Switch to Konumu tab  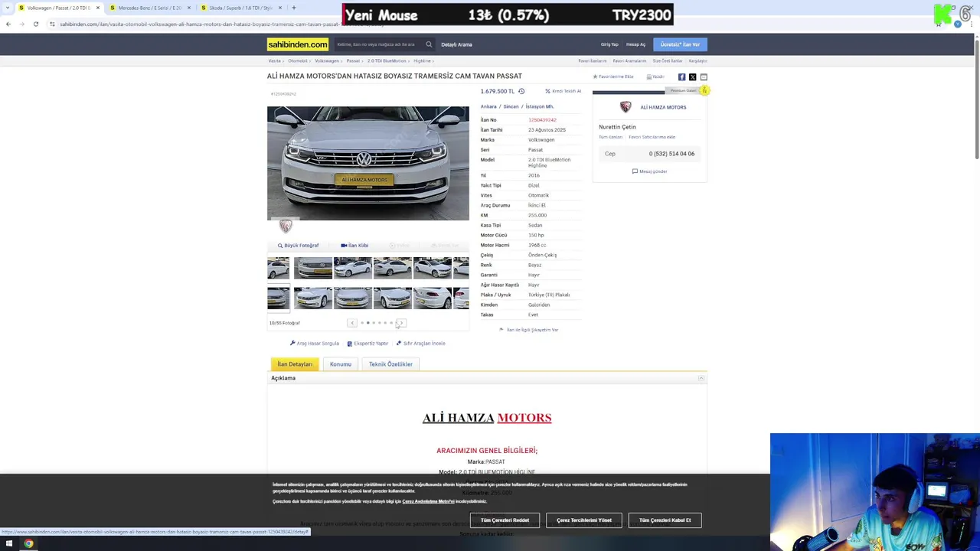[x=341, y=364]
